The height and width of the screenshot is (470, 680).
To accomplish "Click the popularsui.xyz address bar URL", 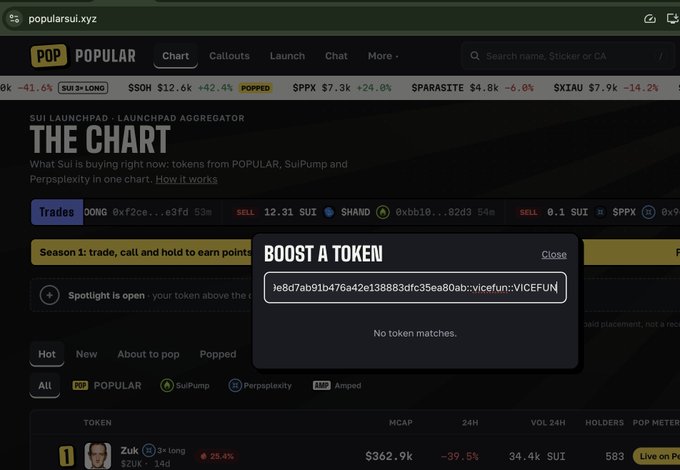I will point(62,19).
